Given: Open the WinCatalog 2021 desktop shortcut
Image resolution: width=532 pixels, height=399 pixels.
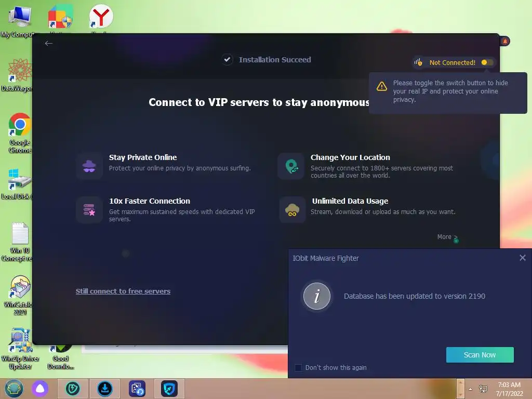Looking at the screenshot, I should [19, 295].
